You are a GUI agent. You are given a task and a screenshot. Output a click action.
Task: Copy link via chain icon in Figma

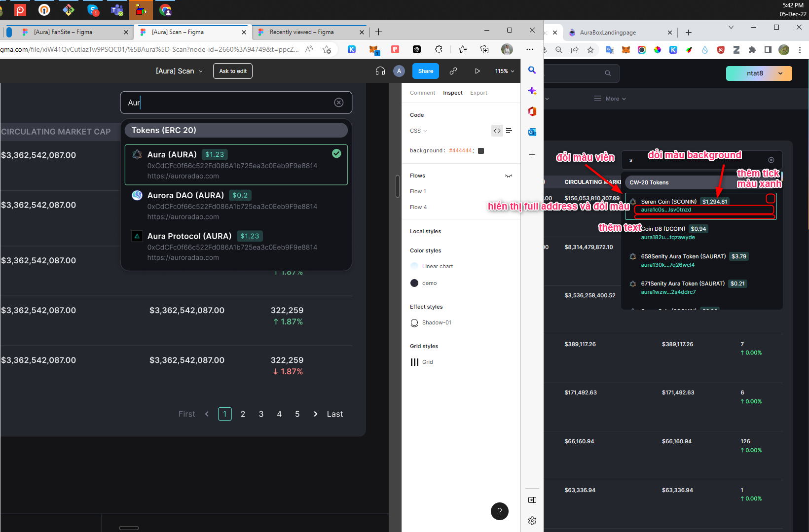[x=453, y=71]
